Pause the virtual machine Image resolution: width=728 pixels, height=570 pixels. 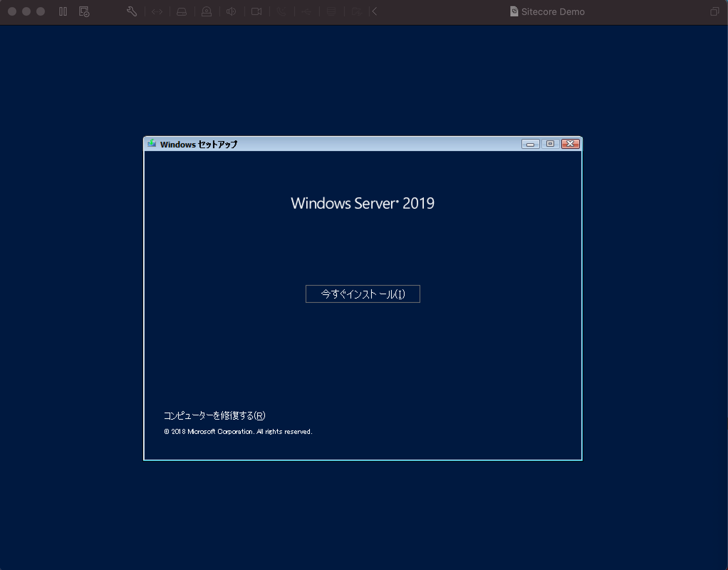pyautogui.click(x=63, y=11)
